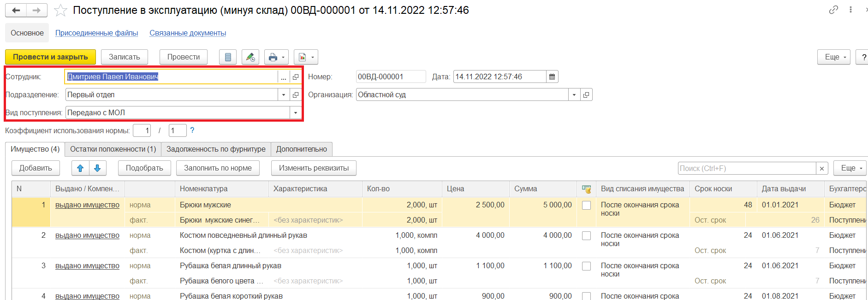Click the pencil edit icon in toolbar
The height and width of the screenshot is (300, 868).
[250, 57]
